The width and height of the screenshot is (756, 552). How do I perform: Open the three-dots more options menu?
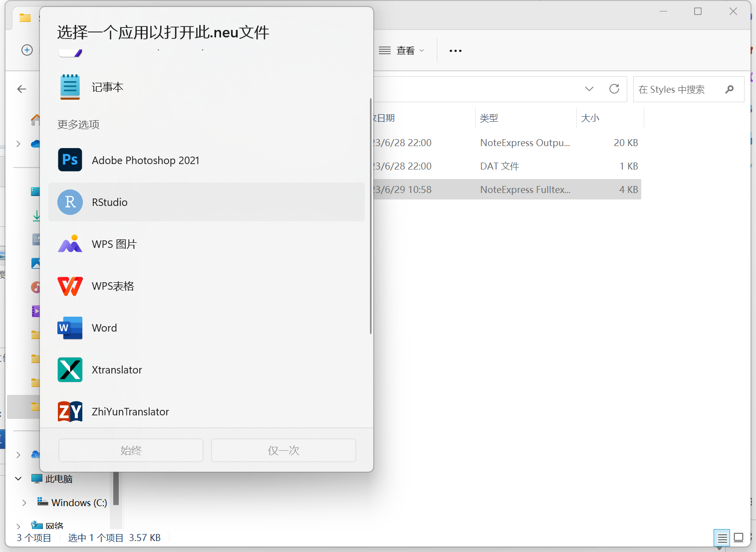455,50
